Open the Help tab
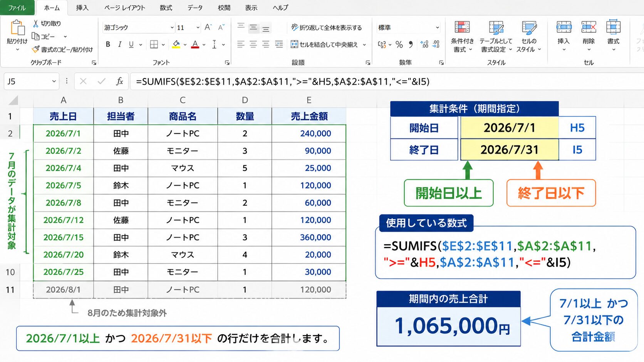Viewport: 644px width, 362px height. (280, 8)
